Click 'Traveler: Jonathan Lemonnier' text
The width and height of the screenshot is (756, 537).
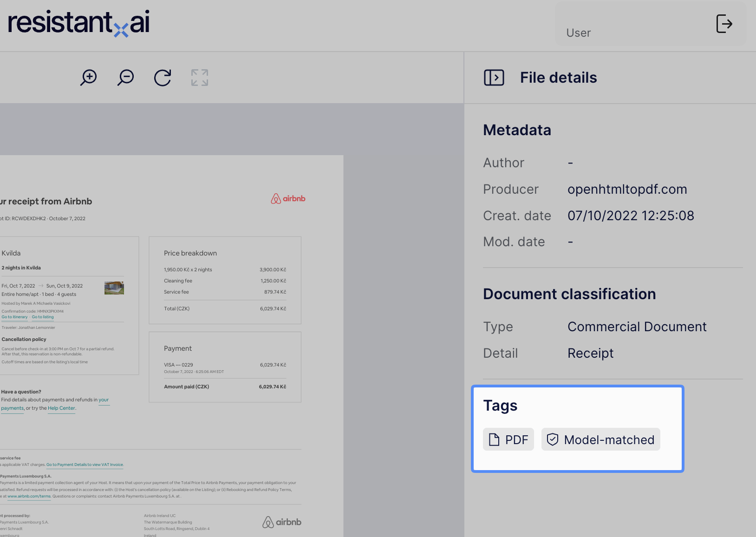28,327
